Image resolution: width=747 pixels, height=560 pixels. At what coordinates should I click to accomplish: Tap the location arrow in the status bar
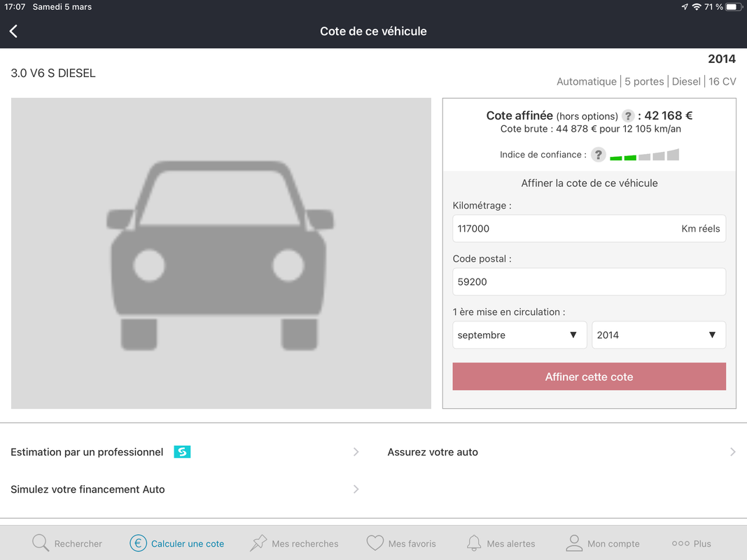coord(685,7)
